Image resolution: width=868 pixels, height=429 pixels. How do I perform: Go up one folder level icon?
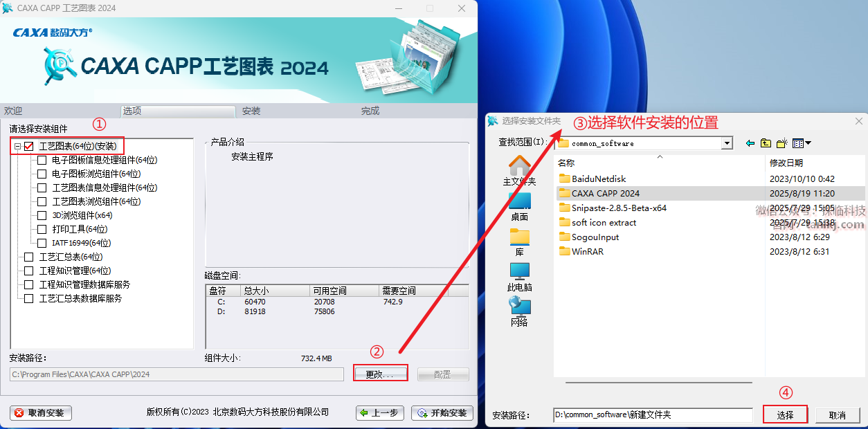tap(766, 143)
